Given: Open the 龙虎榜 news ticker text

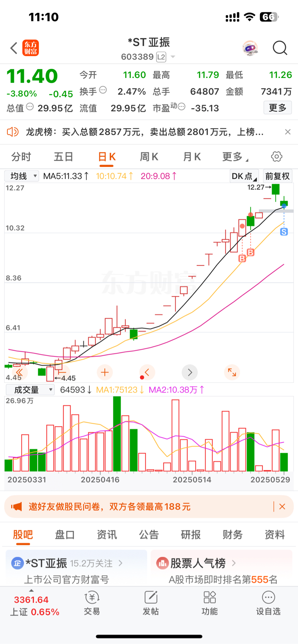Looking at the screenshot, I should 145,132.
